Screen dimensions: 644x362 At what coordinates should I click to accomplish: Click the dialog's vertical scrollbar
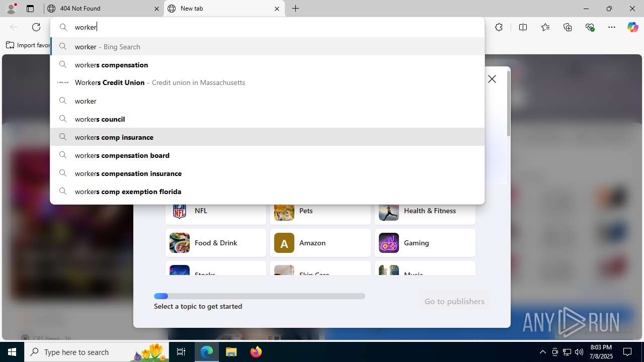click(x=509, y=103)
